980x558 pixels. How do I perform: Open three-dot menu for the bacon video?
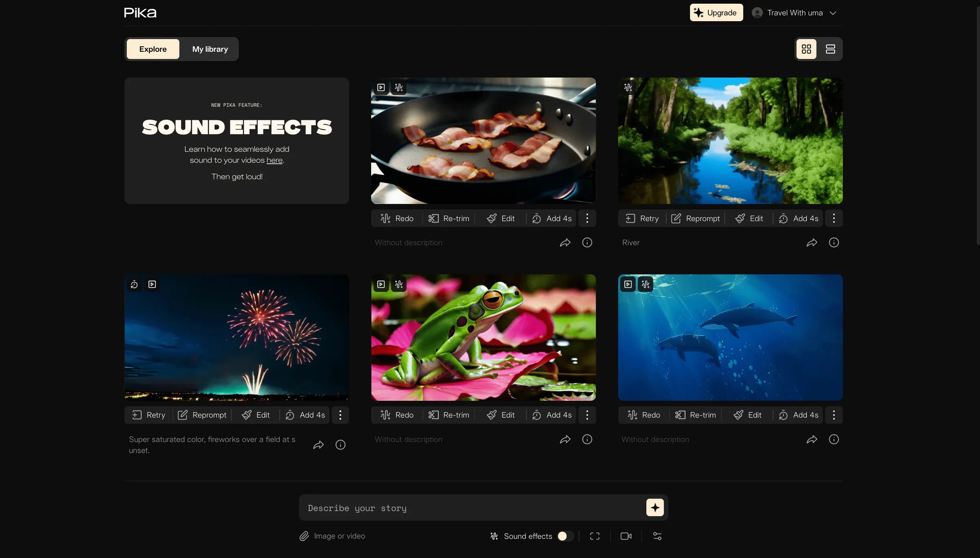tap(587, 218)
